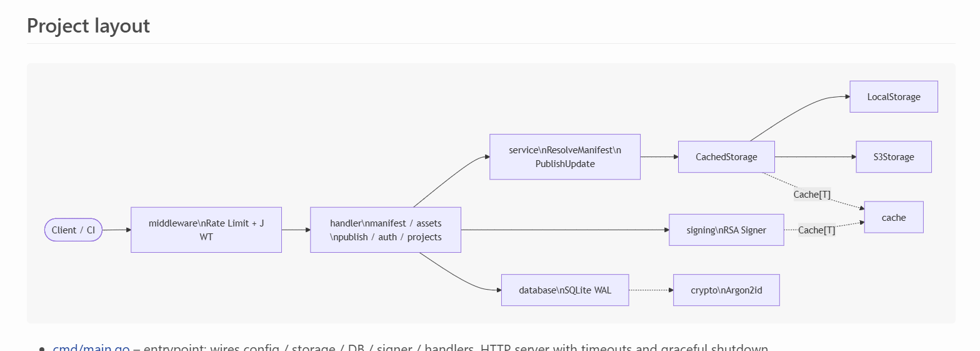The width and height of the screenshot is (980, 351).
Task: Select the database SQLite WAL node
Action: pos(564,290)
